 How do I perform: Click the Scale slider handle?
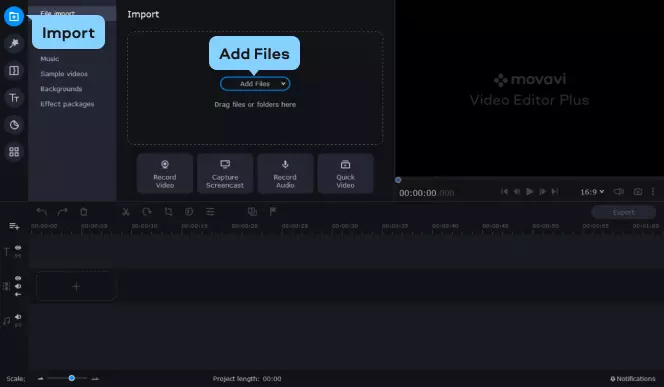pyautogui.click(x=72, y=378)
